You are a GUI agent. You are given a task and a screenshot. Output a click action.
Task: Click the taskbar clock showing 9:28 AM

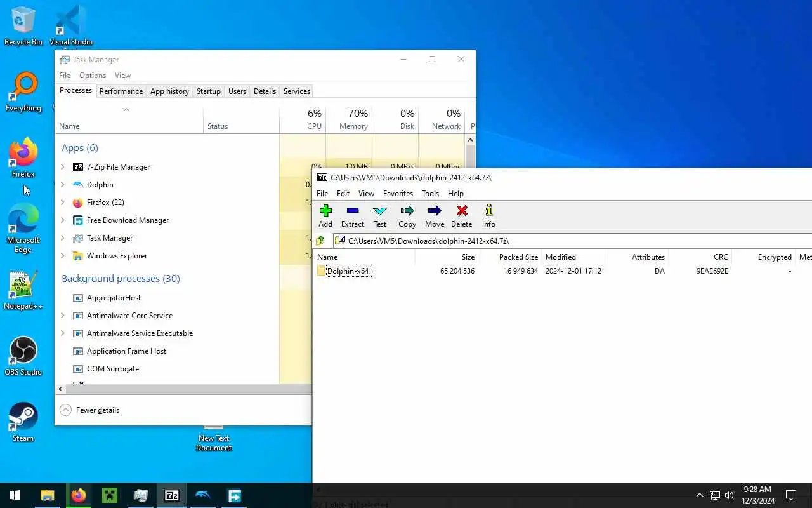pos(758,495)
